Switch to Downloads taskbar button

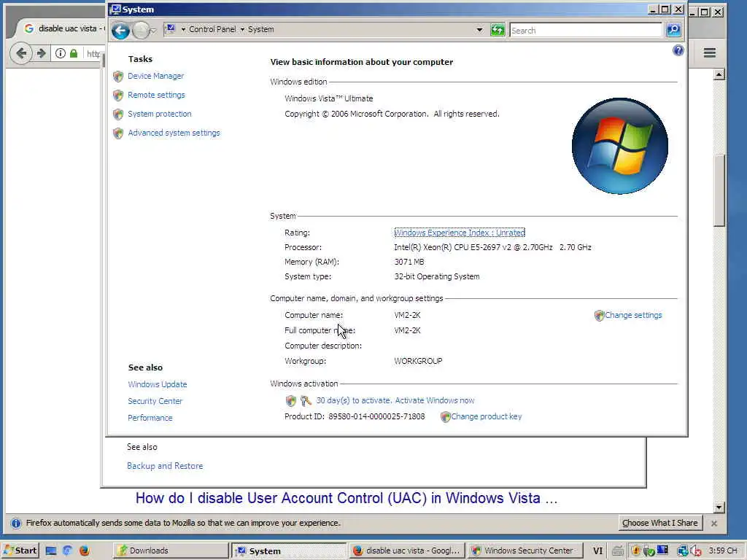pos(171,551)
